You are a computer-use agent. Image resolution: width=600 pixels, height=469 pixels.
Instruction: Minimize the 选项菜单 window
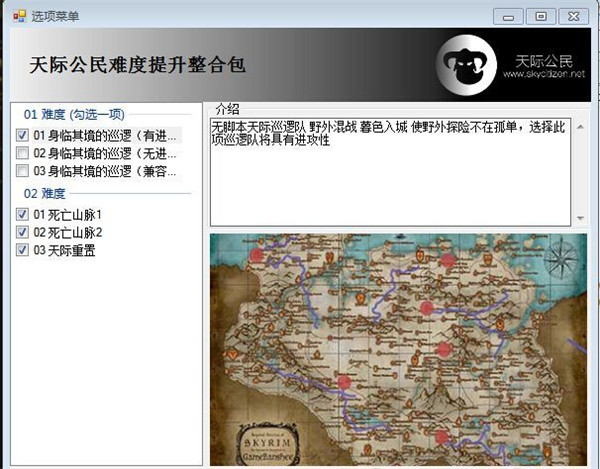coord(508,17)
